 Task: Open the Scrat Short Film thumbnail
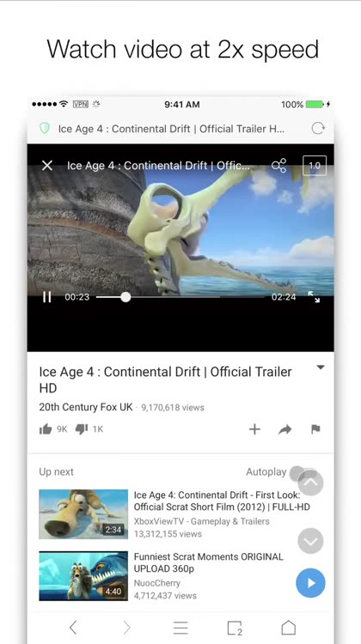(83, 513)
